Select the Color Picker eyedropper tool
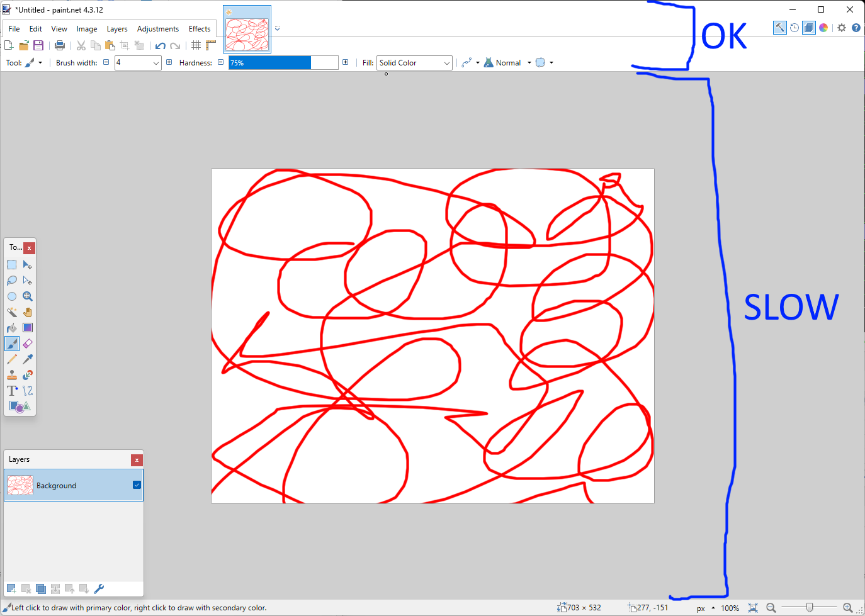This screenshot has height=616, width=865. [x=28, y=359]
